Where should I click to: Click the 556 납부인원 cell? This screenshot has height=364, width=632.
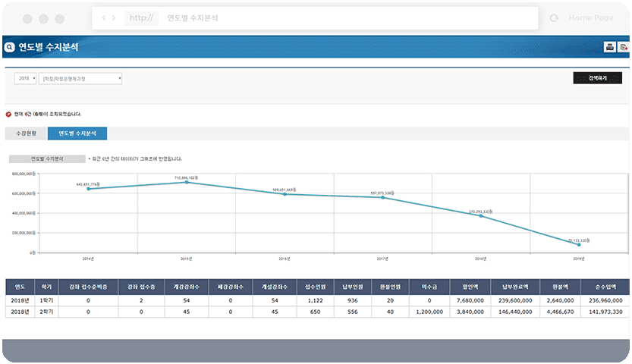[x=353, y=312]
